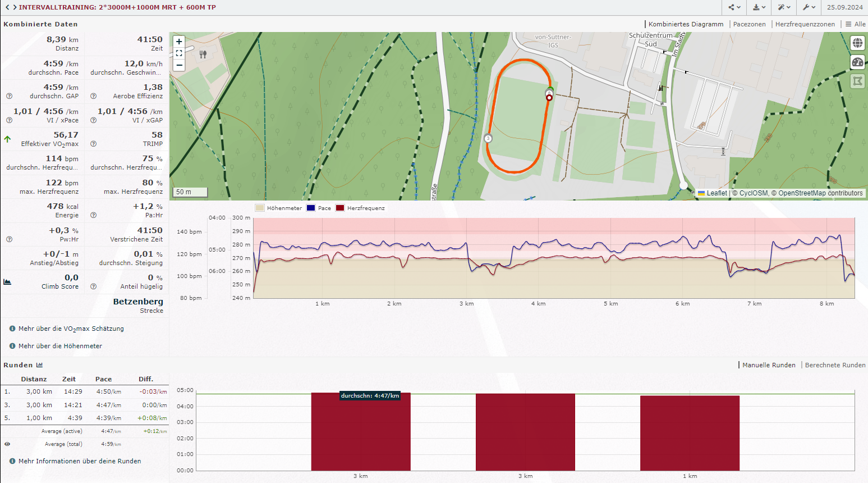Click the Pace legend color swatch
Image resolution: width=868 pixels, height=483 pixels.
tap(311, 208)
